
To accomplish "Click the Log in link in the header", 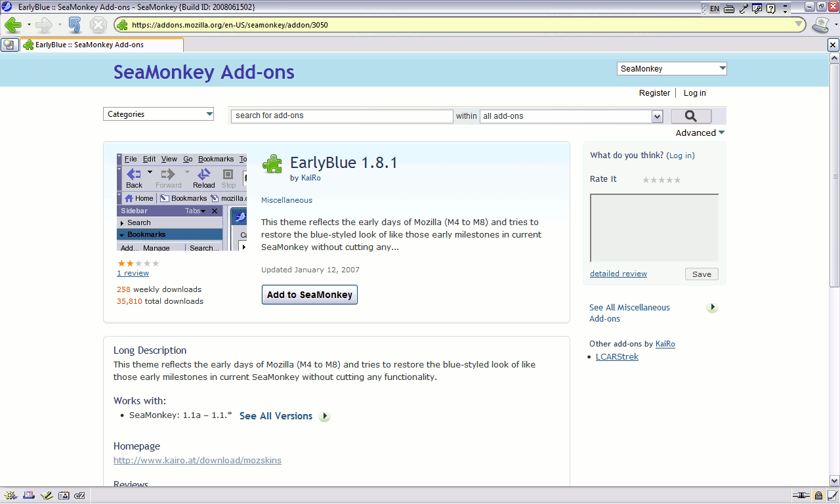I will pyautogui.click(x=695, y=93).
